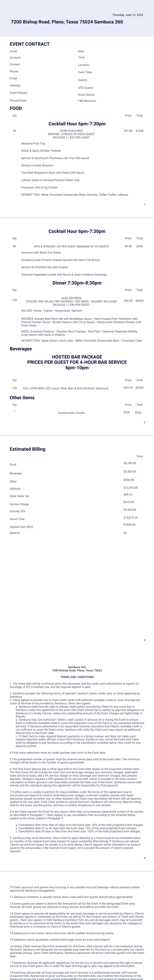Click the Dinner 7:30pm-8:30pm heading
This screenshot has width=154, height=980.
point(77,283)
